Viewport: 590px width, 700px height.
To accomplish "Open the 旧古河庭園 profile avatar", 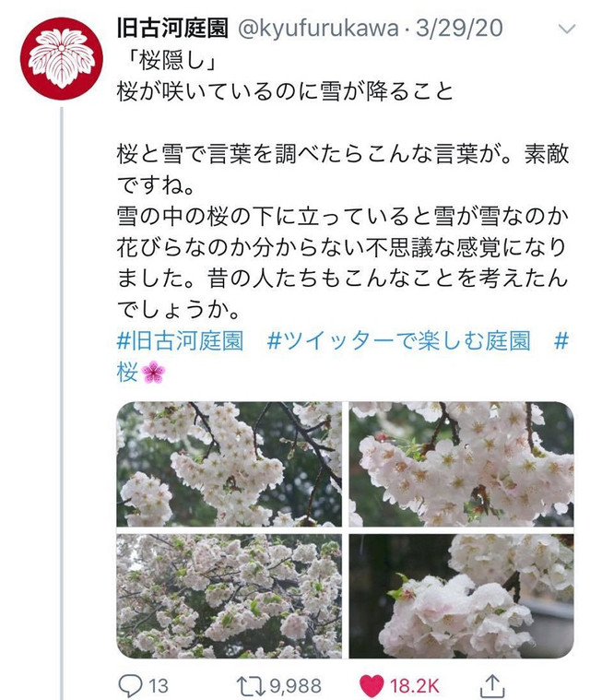I will (62, 58).
